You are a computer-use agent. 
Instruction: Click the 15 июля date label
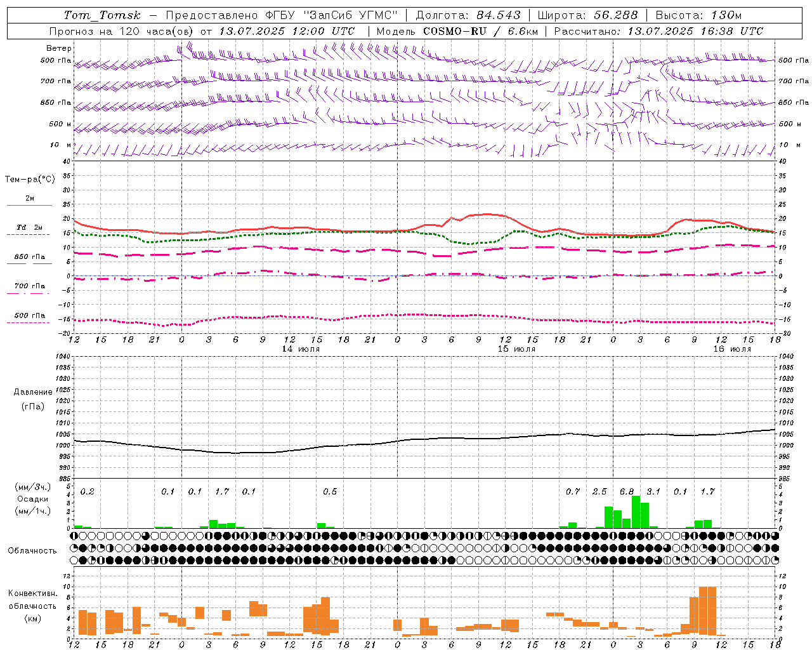tap(516, 349)
